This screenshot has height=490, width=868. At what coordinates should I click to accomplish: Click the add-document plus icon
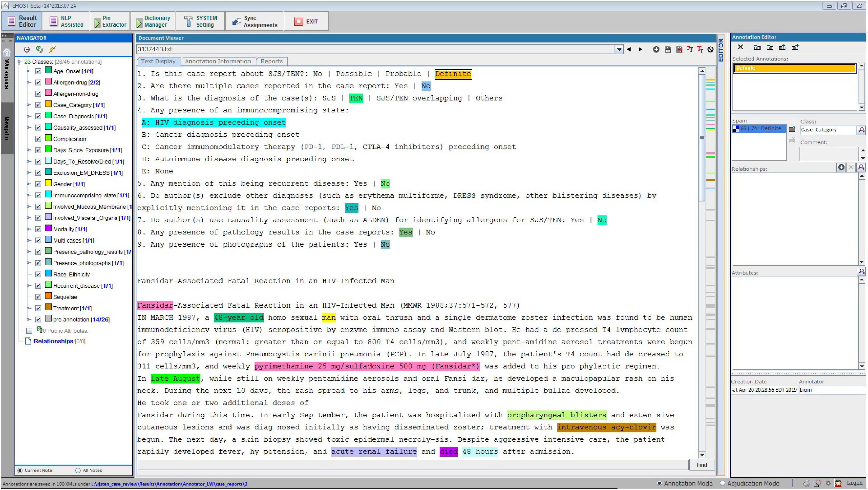point(656,49)
